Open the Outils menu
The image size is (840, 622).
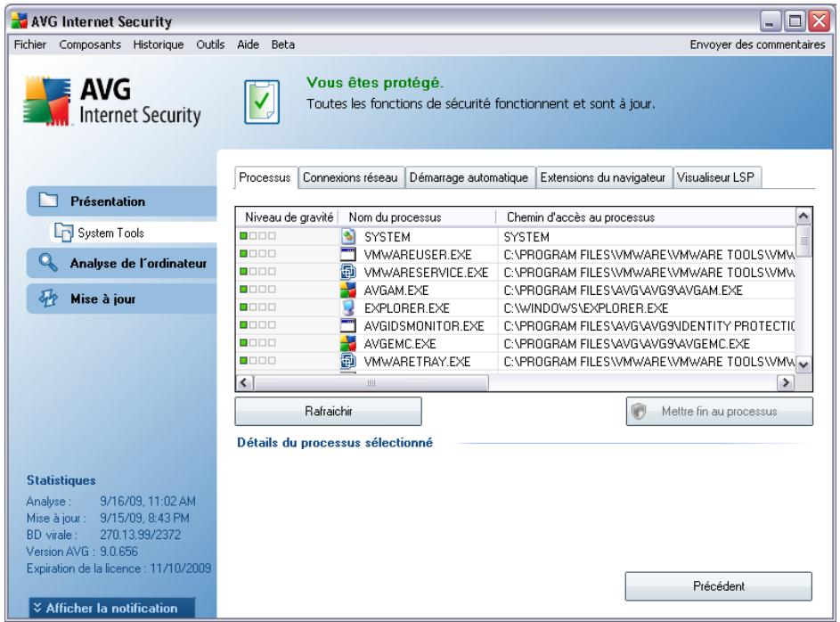click(x=210, y=45)
